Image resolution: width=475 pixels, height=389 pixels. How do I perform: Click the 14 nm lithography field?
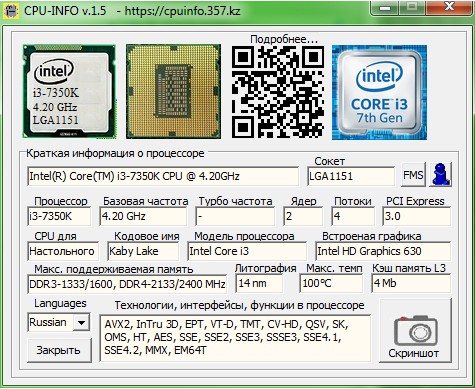pyautogui.click(x=259, y=283)
